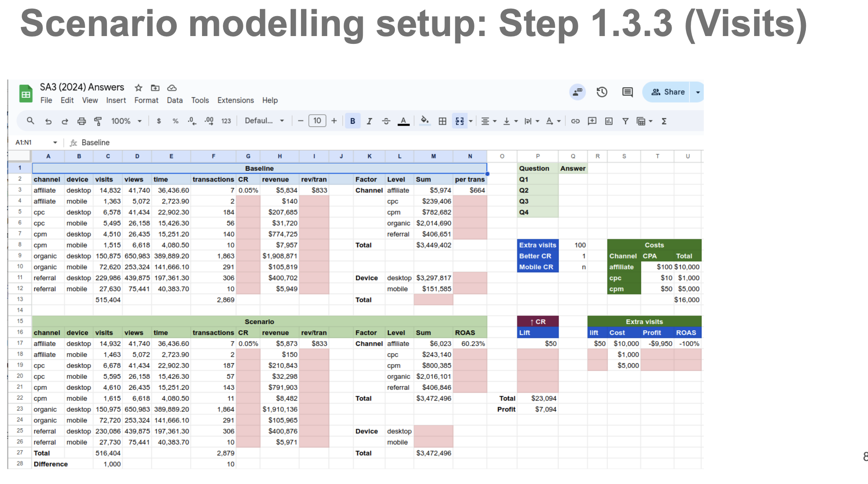This screenshot has height=484, width=868.
Task: Click Decrease decimal places
Action: tap(192, 121)
